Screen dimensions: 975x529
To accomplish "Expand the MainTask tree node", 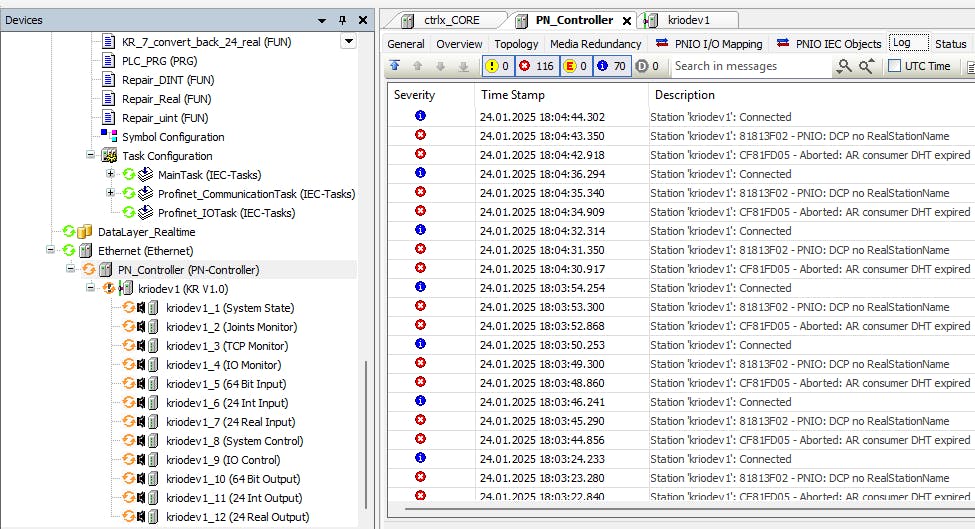I will tap(110, 175).
